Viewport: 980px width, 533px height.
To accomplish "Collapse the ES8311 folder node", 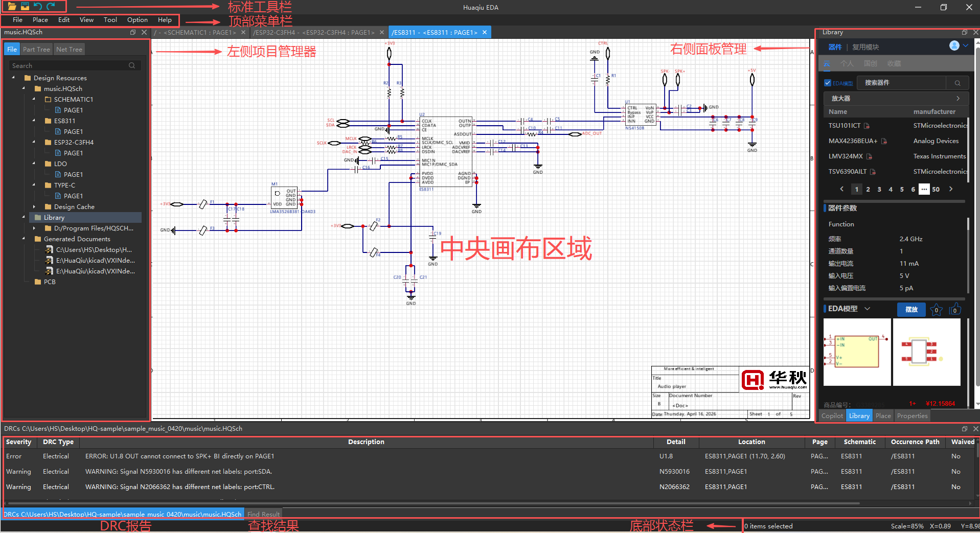I will coord(34,121).
